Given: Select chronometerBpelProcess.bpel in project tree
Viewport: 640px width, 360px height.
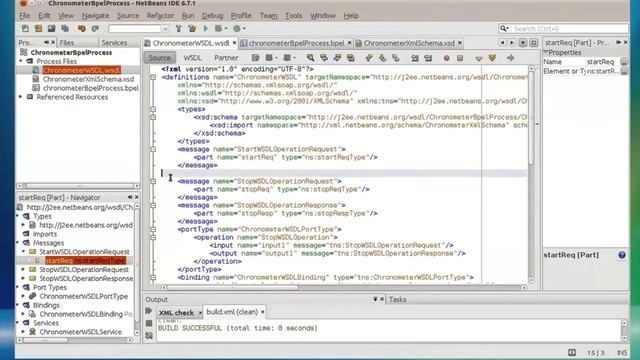Looking at the screenshot, I should [91, 88].
